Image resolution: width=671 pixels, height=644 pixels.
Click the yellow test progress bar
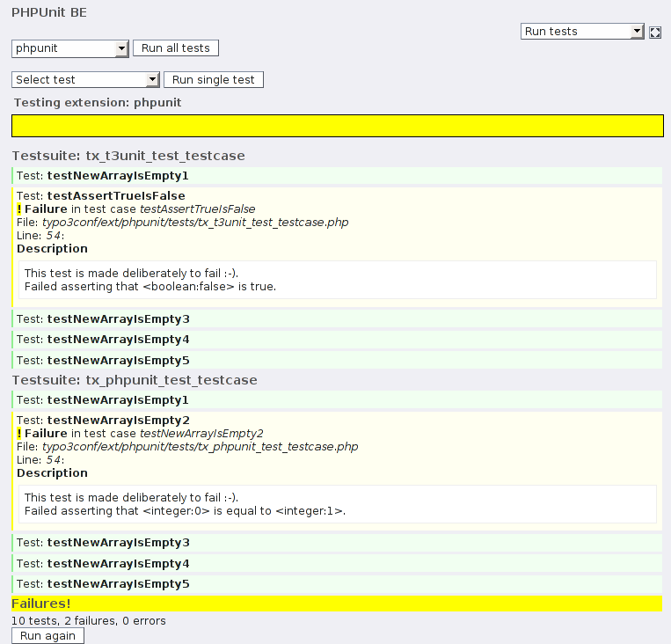338,126
